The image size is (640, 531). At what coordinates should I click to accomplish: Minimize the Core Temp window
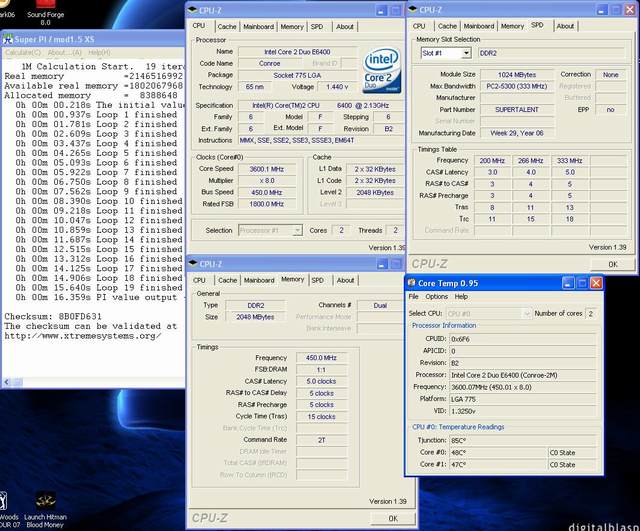pyautogui.click(x=568, y=283)
